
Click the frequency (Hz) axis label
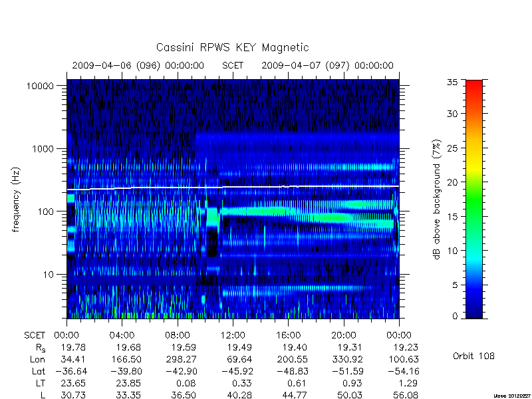pyautogui.click(x=16, y=199)
